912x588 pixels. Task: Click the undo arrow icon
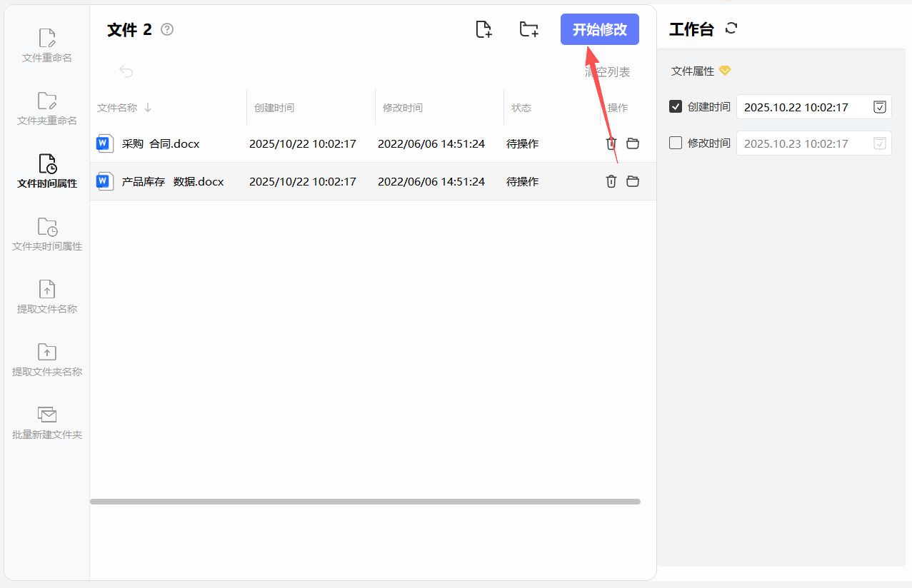pyautogui.click(x=126, y=71)
